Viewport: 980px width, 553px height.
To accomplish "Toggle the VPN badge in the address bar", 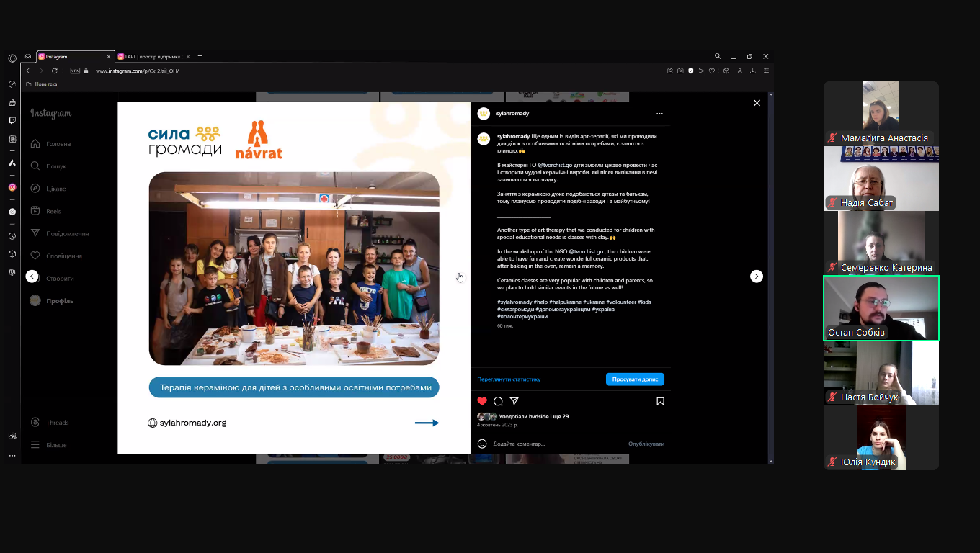I will [75, 71].
